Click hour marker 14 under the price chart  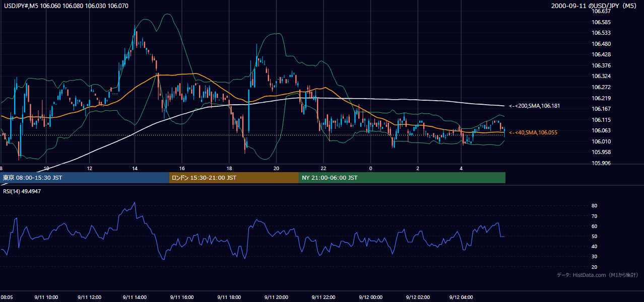pos(135,168)
